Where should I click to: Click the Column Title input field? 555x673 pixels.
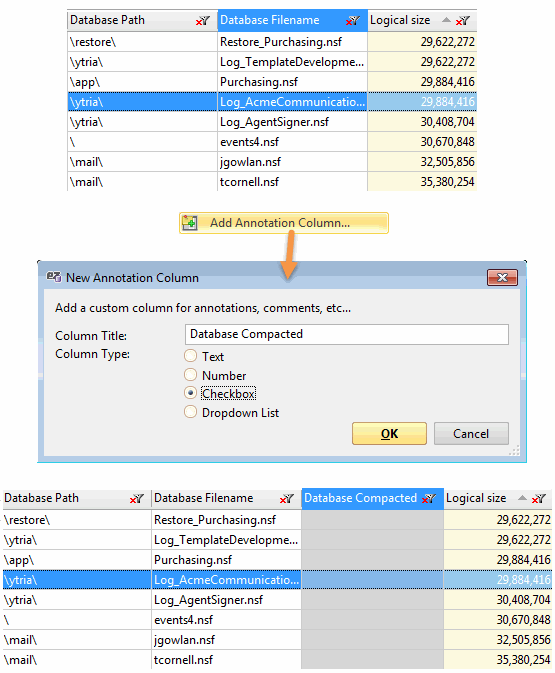pyautogui.click(x=347, y=334)
